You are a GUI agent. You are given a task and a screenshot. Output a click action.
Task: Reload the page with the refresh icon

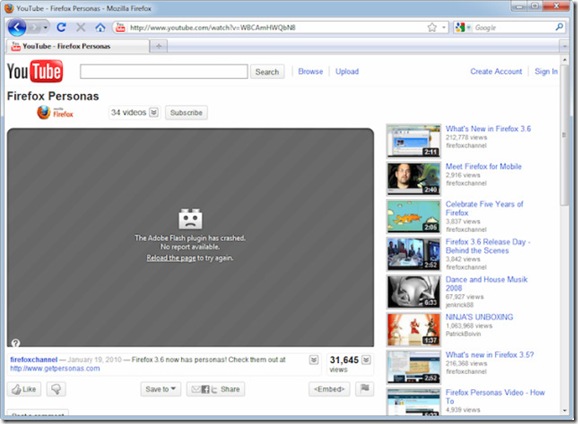[x=62, y=27]
